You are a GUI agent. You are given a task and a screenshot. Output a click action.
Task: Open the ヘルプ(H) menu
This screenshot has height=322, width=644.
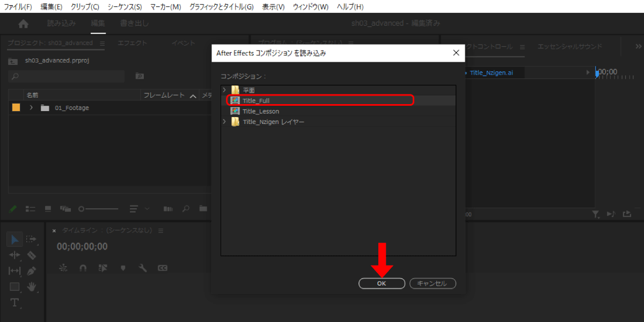pyautogui.click(x=350, y=7)
